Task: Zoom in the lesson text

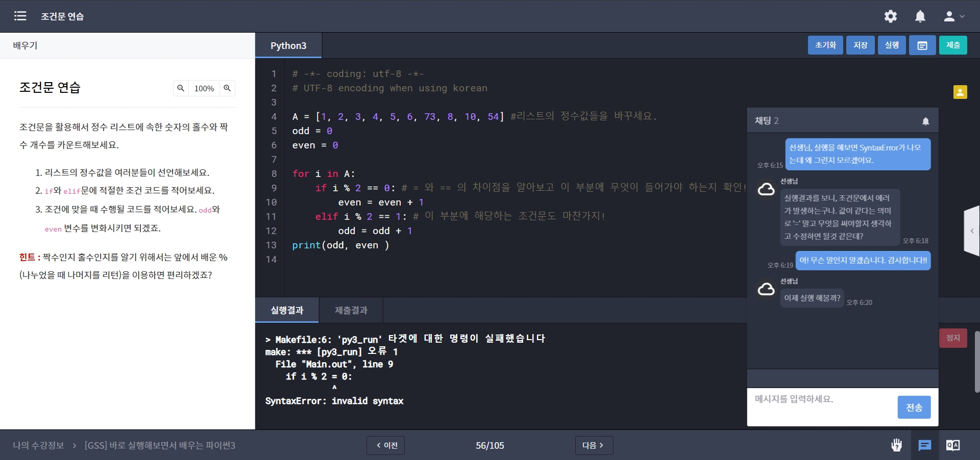Action: click(227, 88)
